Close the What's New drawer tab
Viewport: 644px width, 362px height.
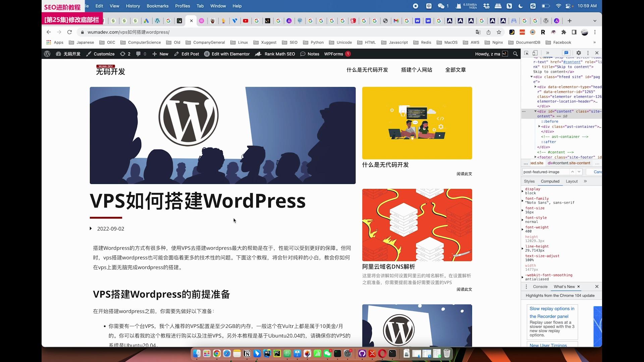pyautogui.click(x=578, y=287)
